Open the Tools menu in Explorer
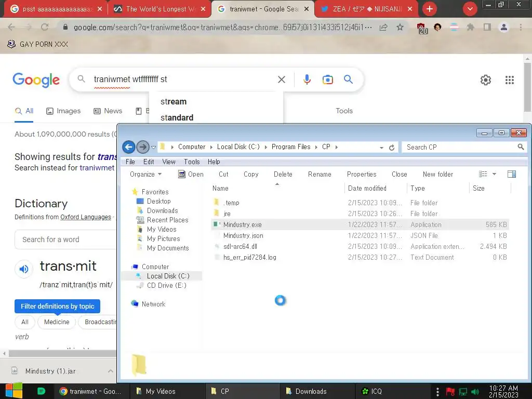 (192, 162)
